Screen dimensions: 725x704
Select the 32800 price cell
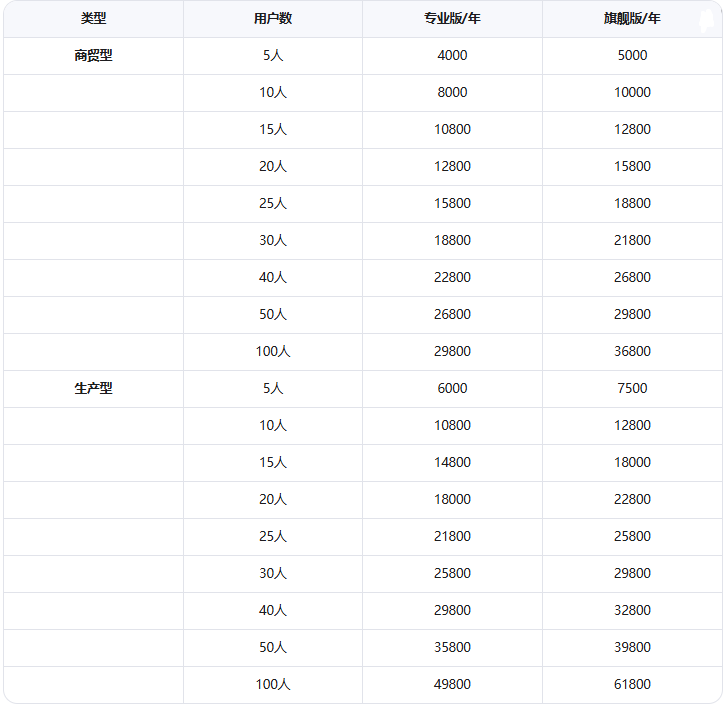pyautogui.click(x=632, y=610)
